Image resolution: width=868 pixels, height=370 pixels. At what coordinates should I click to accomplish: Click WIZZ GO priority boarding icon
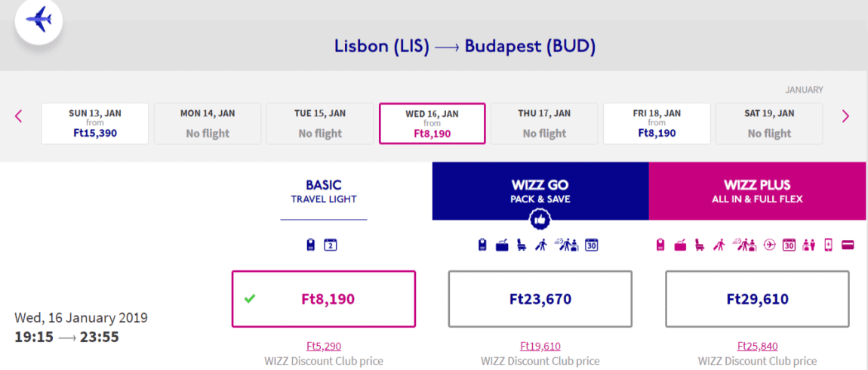pos(540,245)
